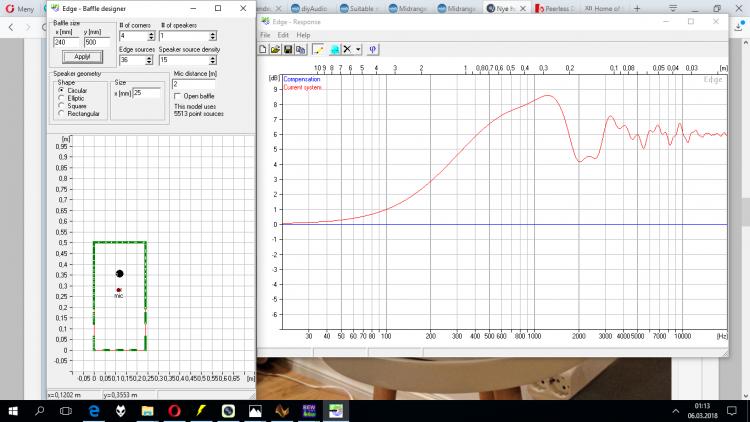This screenshot has height=422, width=750.
Task: Enable the Open baffle checkbox
Action: (178, 96)
